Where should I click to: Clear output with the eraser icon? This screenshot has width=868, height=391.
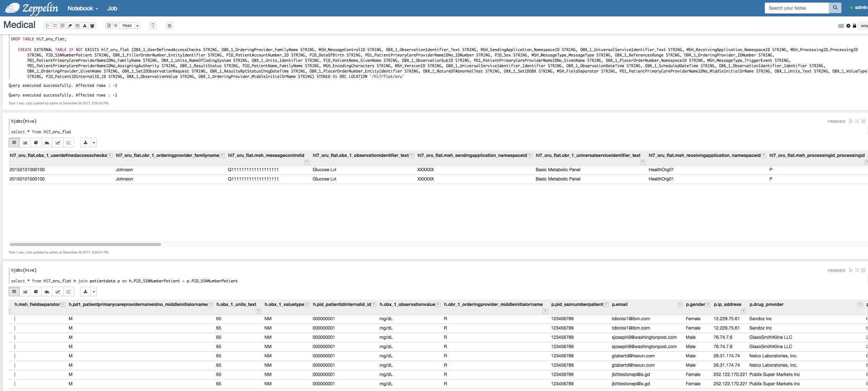coord(70,25)
